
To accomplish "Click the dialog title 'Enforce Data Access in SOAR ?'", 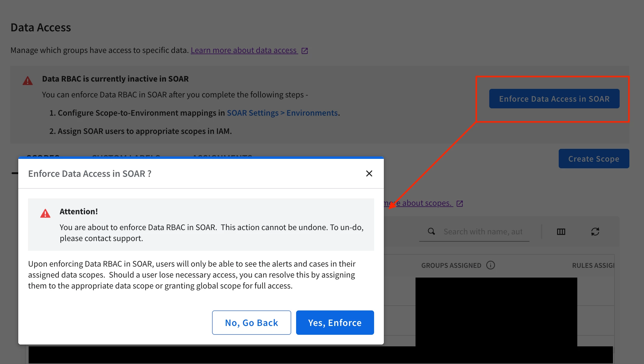I will pos(90,173).
